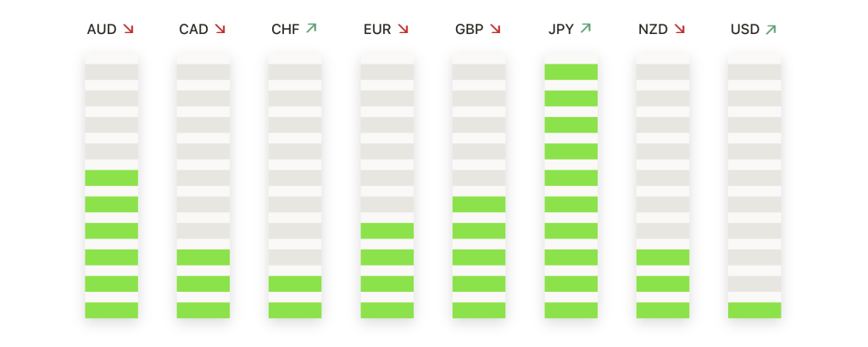Screen dimensions: 868x347
Task: Click the single green bar in USD meter
Action: pyautogui.click(x=754, y=310)
